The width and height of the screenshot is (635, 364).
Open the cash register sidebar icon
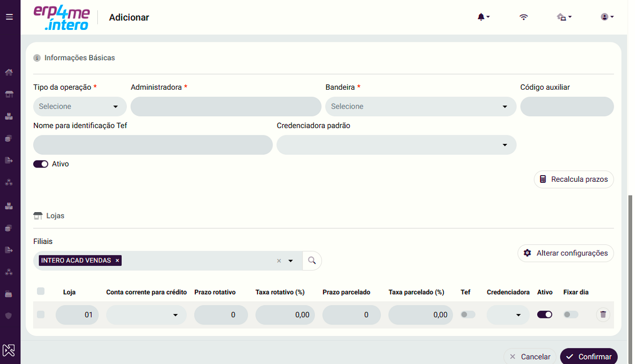[x=9, y=294]
